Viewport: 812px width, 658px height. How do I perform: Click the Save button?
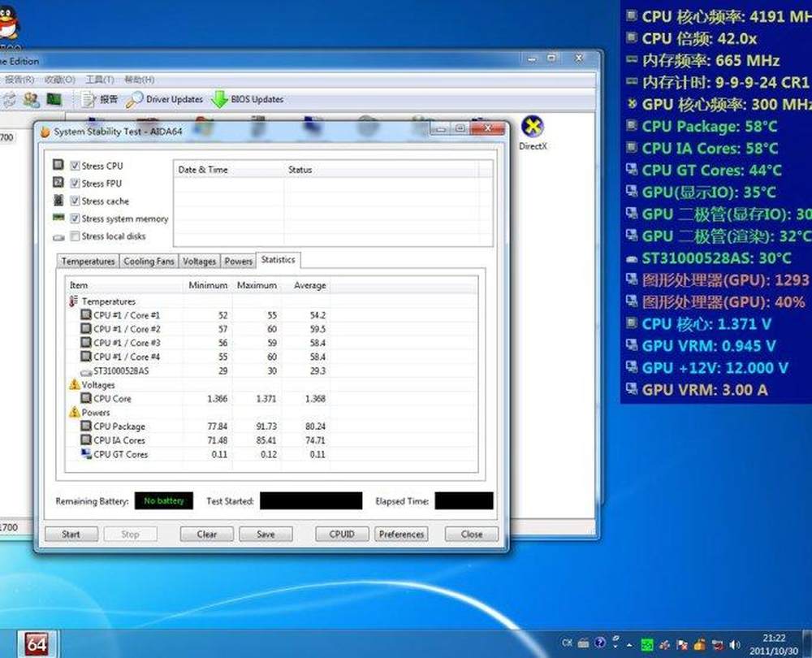(266, 535)
